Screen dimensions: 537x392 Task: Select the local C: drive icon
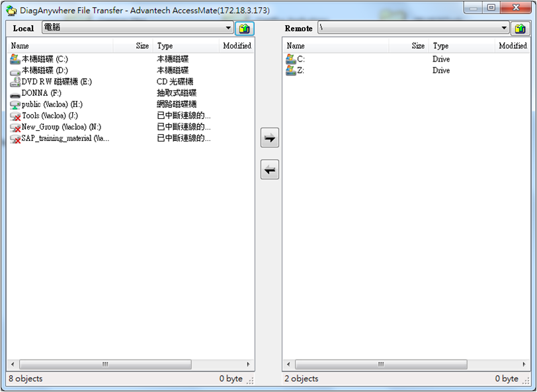click(15, 59)
